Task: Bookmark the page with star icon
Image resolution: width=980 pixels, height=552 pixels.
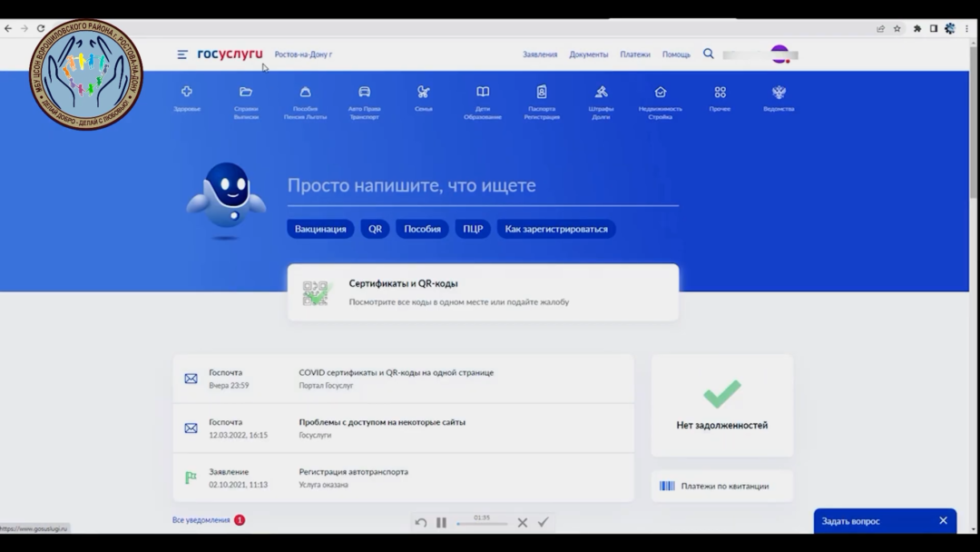Action: click(x=897, y=28)
